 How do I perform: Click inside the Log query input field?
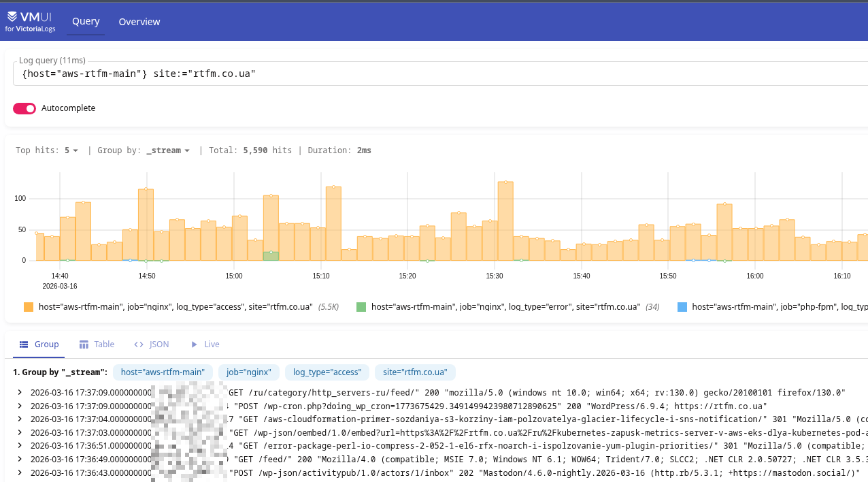tap(435, 74)
